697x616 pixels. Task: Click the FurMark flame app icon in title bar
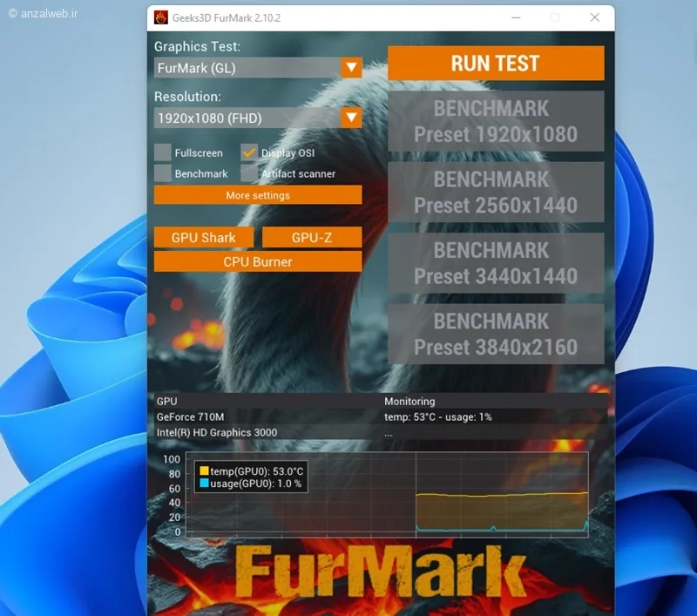(161, 17)
